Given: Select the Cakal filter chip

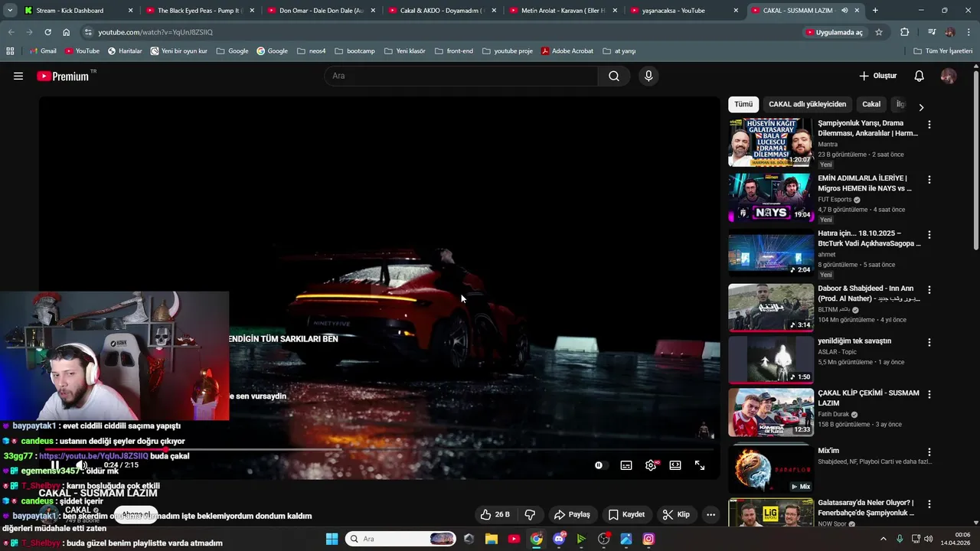Looking at the screenshot, I should tap(871, 104).
